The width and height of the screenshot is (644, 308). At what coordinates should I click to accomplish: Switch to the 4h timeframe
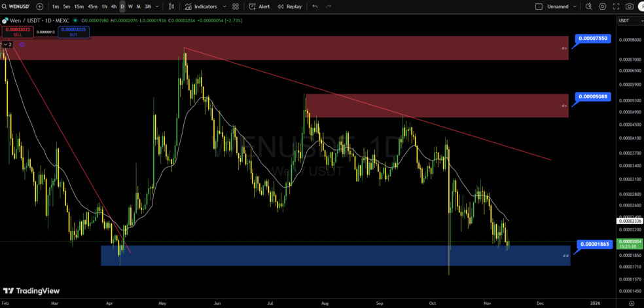pos(114,7)
